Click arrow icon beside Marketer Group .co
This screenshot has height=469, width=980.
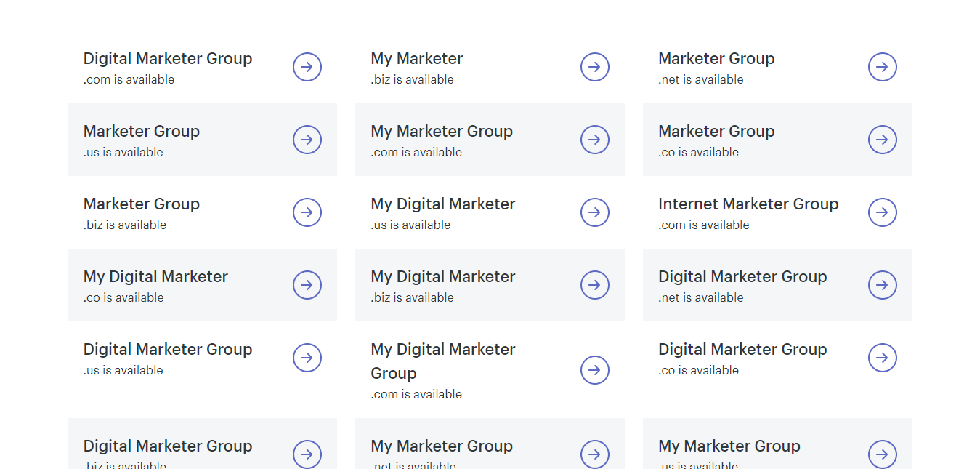pos(882,140)
